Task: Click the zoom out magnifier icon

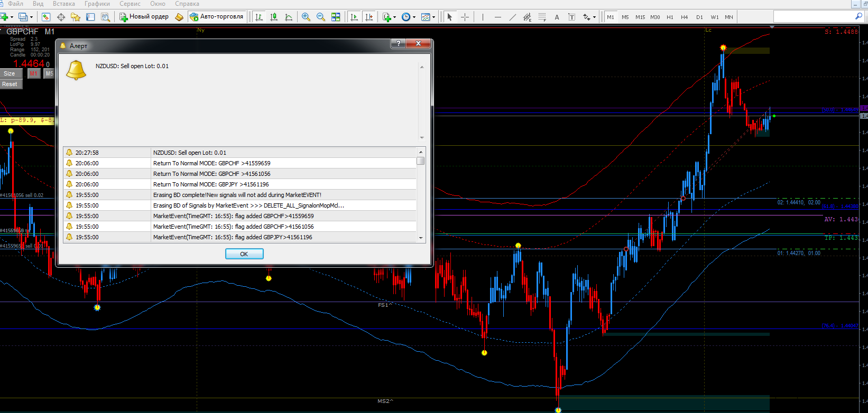Action: click(x=320, y=17)
